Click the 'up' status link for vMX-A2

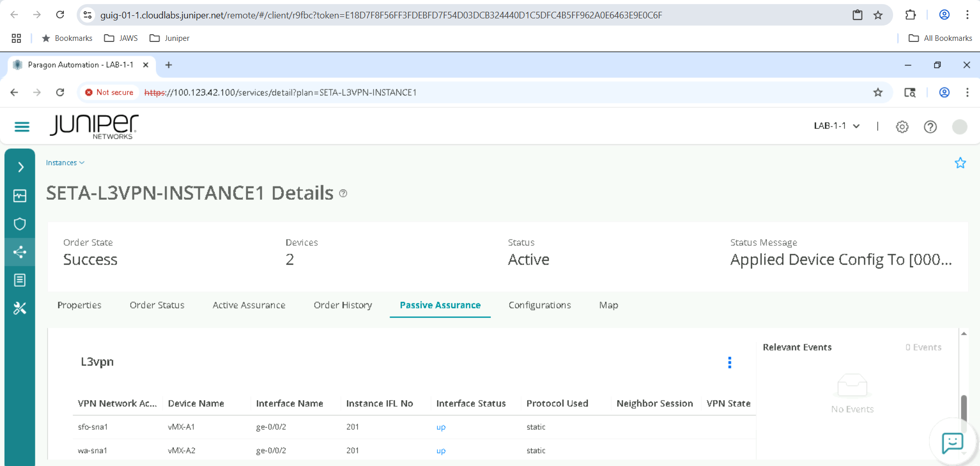[441, 451]
